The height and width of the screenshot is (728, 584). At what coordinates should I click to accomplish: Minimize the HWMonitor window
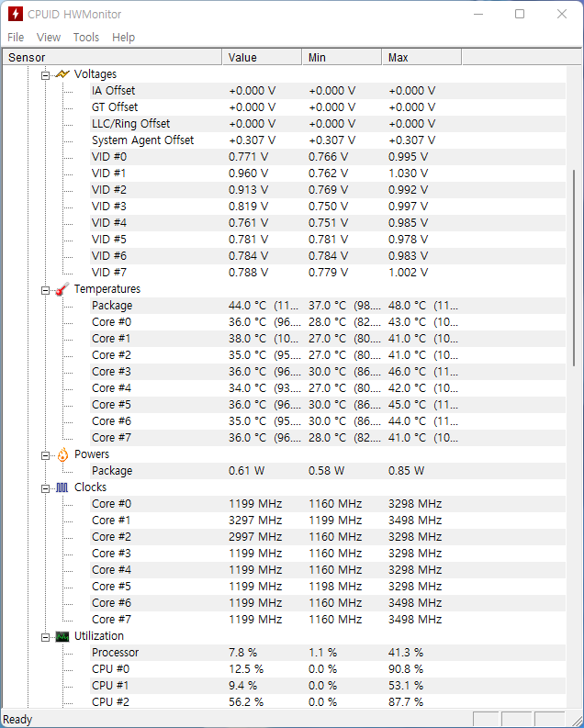click(478, 14)
